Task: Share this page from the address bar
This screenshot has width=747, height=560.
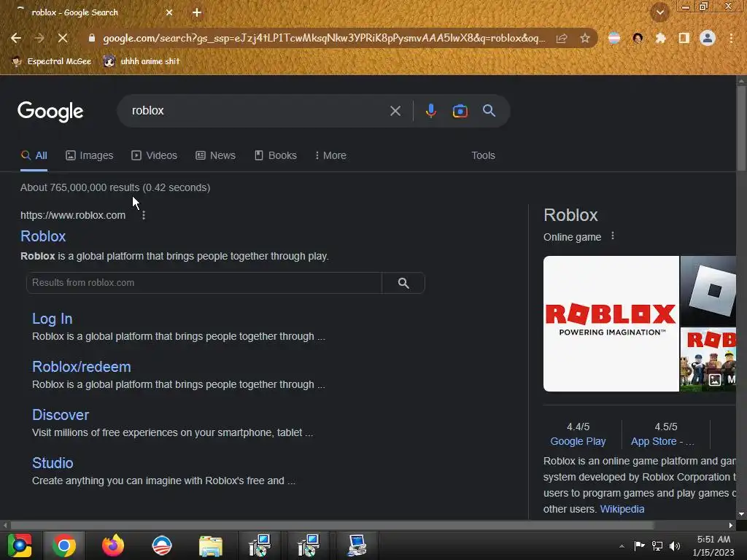Action: click(562, 38)
